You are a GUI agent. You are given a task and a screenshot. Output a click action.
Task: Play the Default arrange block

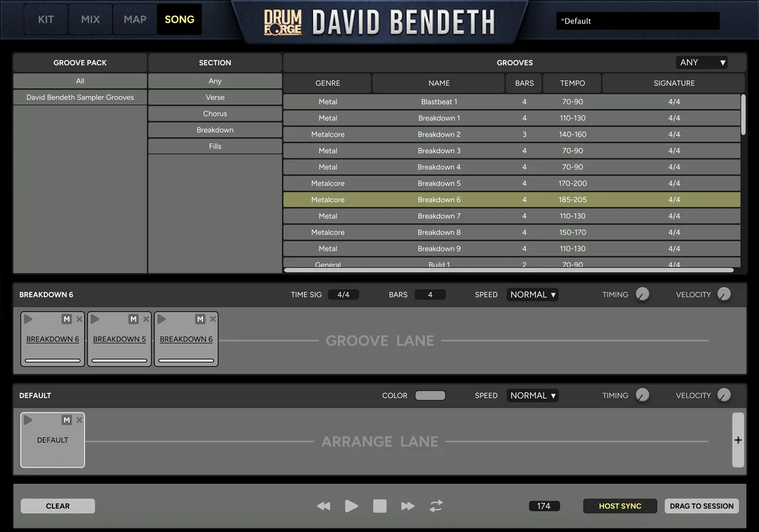pos(28,420)
